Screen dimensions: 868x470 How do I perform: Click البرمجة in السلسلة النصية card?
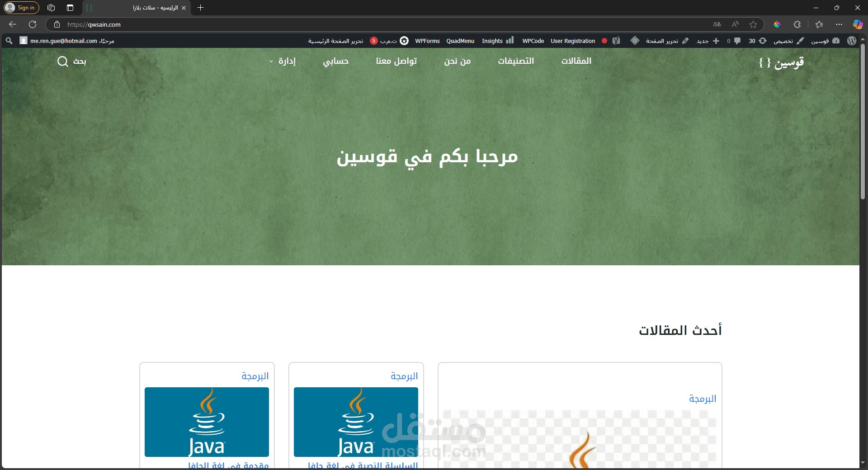pos(404,376)
